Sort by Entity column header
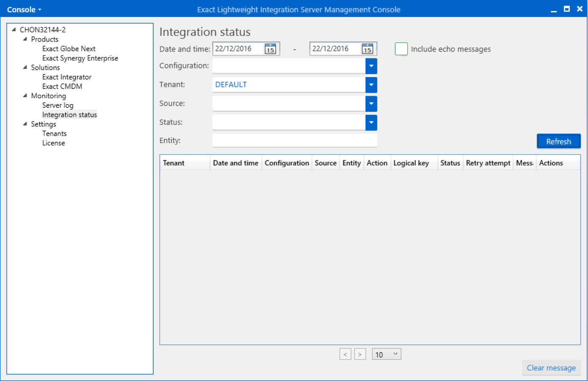588x381 pixels. [352, 163]
